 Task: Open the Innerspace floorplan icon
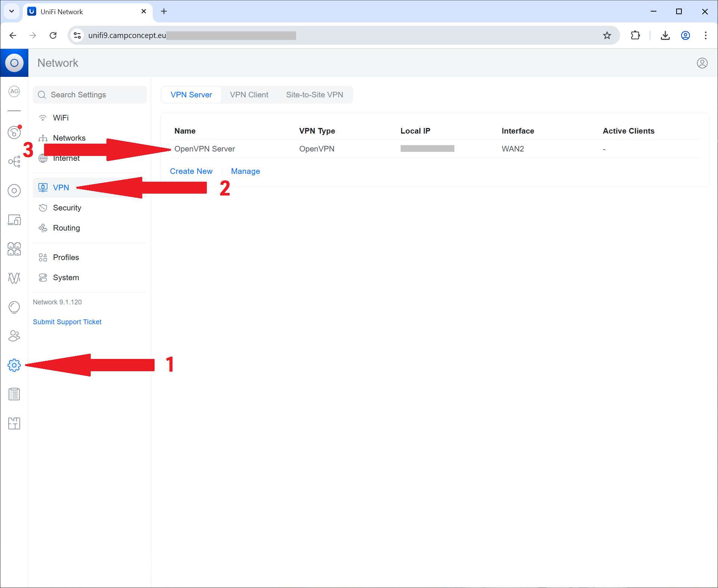coord(14,423)
